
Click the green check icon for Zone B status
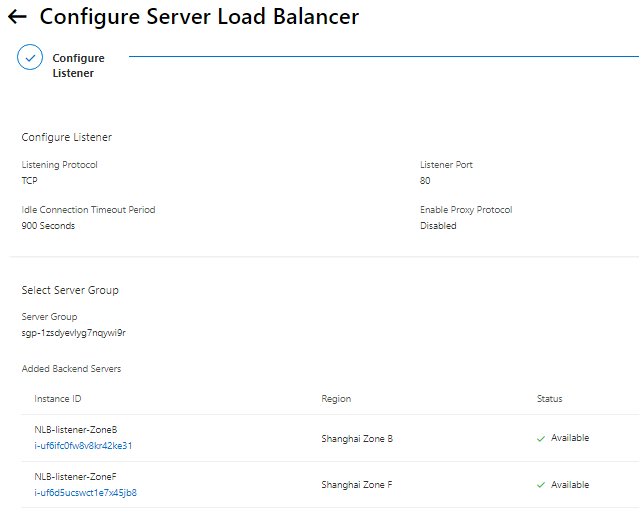[x=541, y=438]
